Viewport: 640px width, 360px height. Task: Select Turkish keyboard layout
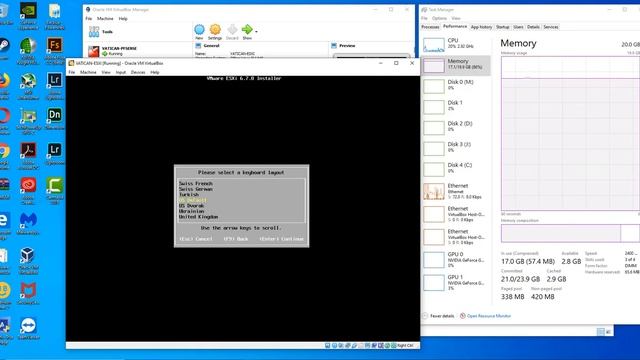pos(189,195)
